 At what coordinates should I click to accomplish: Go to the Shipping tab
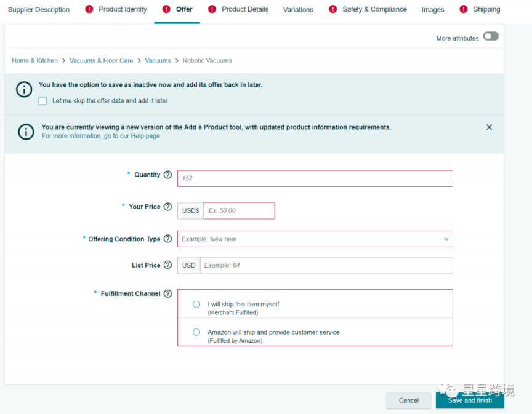486,9
